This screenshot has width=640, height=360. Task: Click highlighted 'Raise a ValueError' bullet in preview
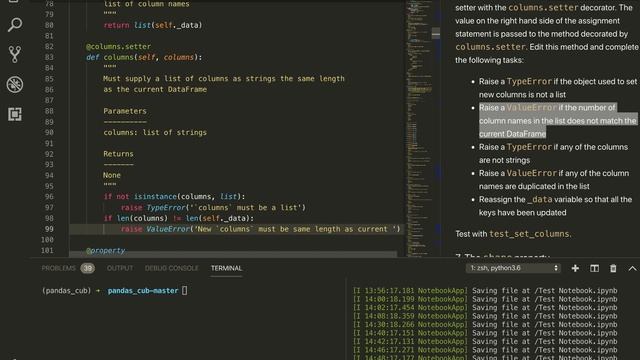click(558, 120)
